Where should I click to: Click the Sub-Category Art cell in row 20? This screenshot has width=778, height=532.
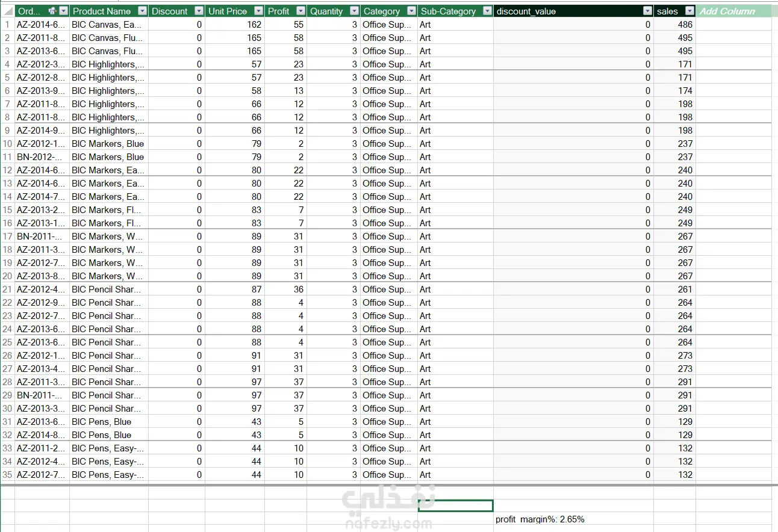455,276
